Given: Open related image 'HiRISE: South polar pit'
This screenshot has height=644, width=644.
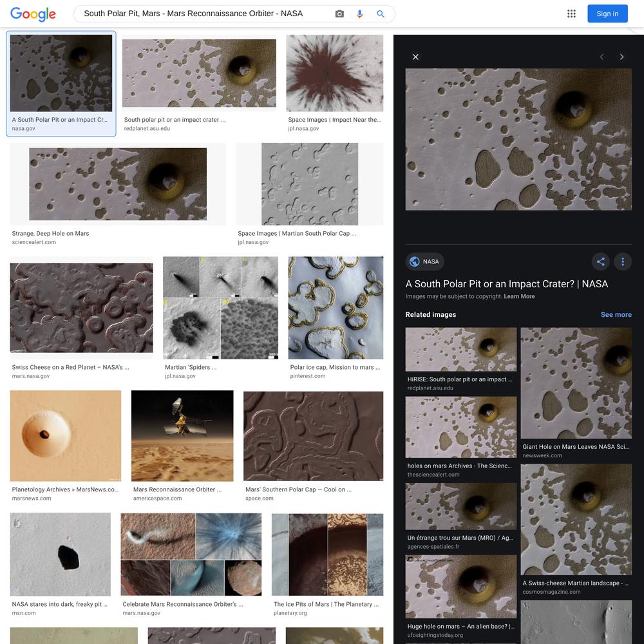Looking at the screenshot, I should click(461, 350).
